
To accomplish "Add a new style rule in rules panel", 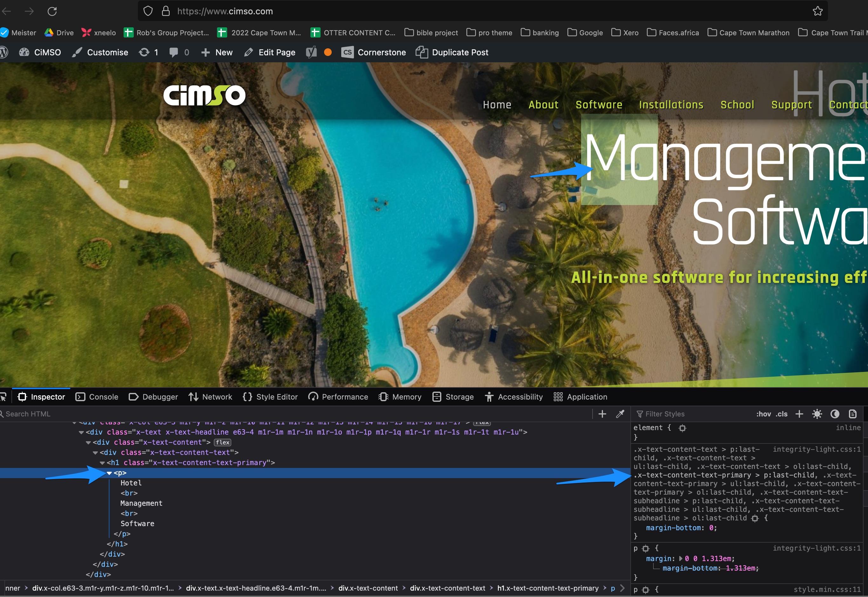I will tap(799, 414).
